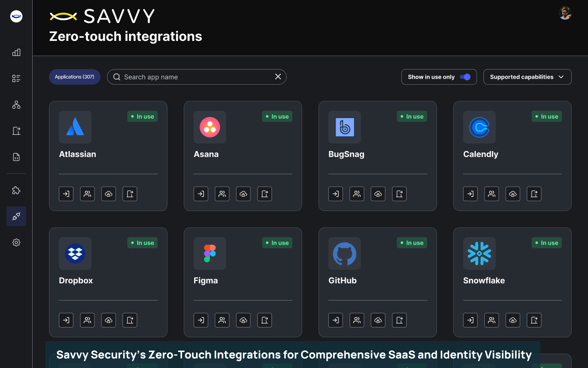Click the Asana app name
Viewport: 588px width, 368px height.
[206, 154]
